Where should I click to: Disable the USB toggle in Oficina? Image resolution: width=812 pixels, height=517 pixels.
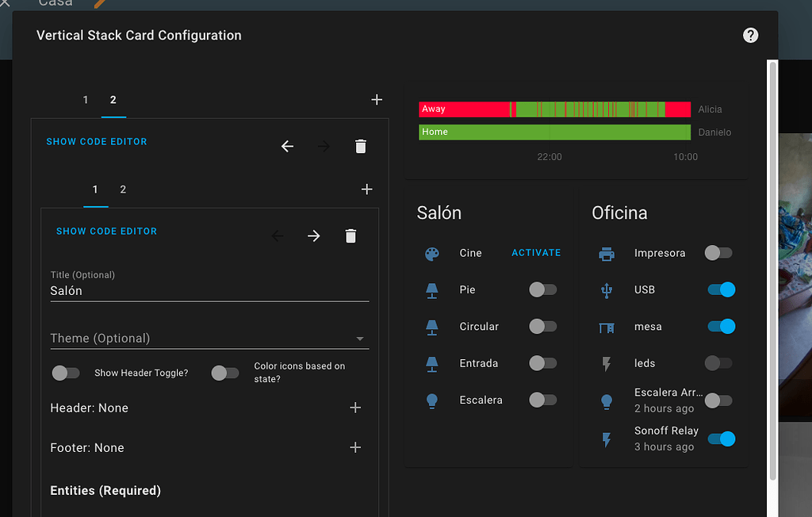[720, 289]
